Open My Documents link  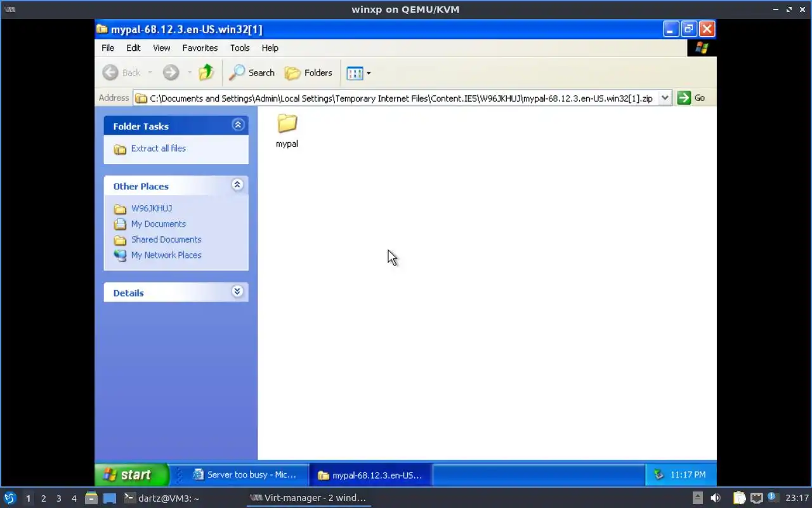[x=159, y=224]
